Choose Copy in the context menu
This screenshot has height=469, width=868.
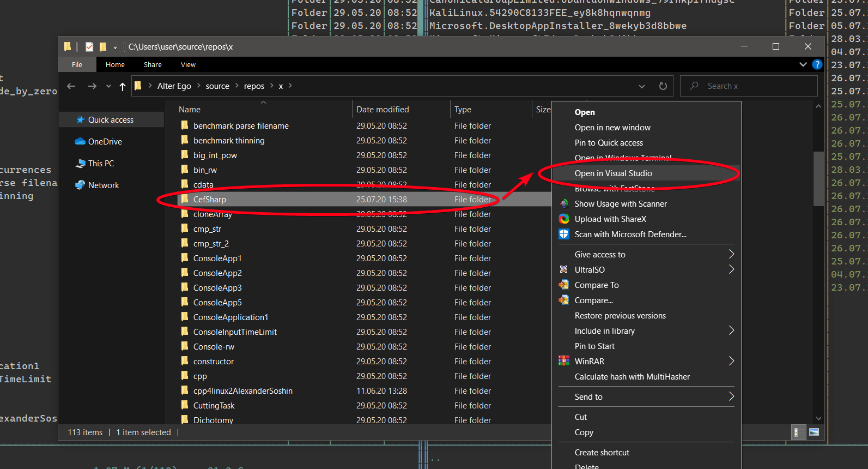[584, 432]
